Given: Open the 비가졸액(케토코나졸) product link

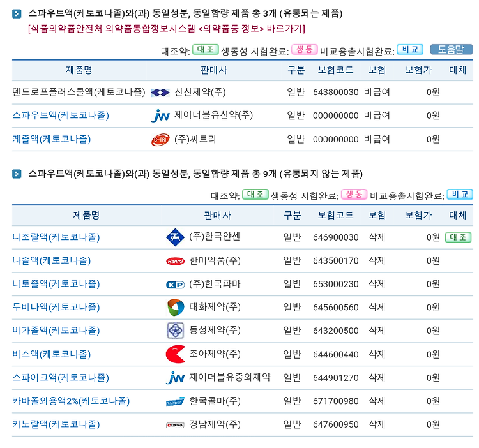Looking at the screenshot, I should (x=56, y=331).
